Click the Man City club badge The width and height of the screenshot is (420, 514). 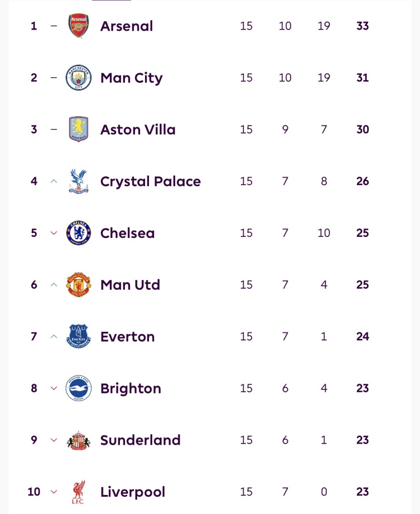[78, 78]
